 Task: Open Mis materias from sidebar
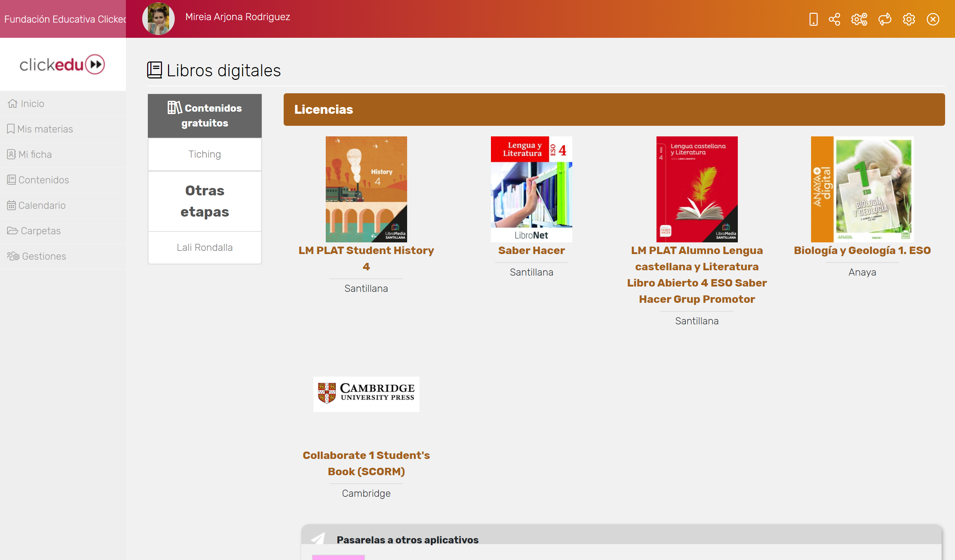45,129
